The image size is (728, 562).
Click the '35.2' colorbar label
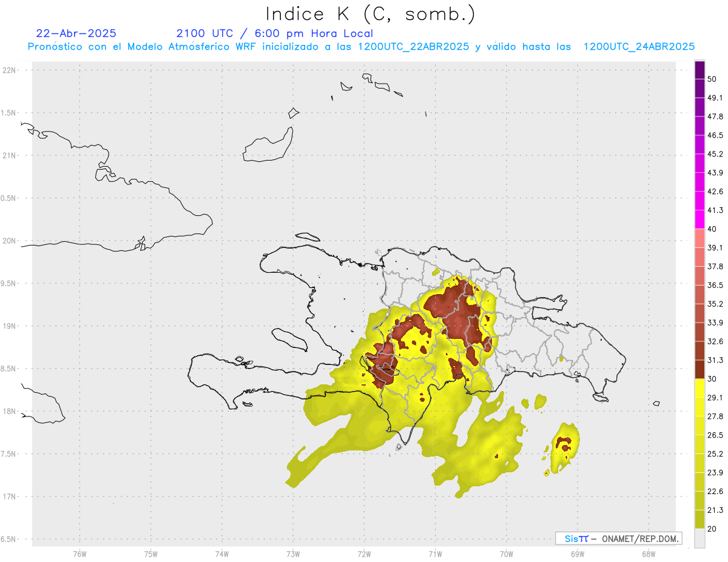tap(715, 304)
